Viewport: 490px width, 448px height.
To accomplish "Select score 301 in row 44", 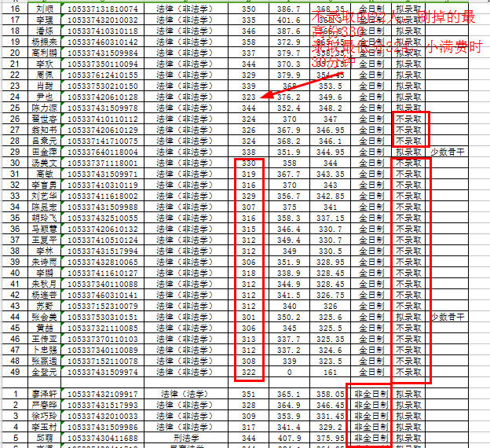I will coord(248,317).
